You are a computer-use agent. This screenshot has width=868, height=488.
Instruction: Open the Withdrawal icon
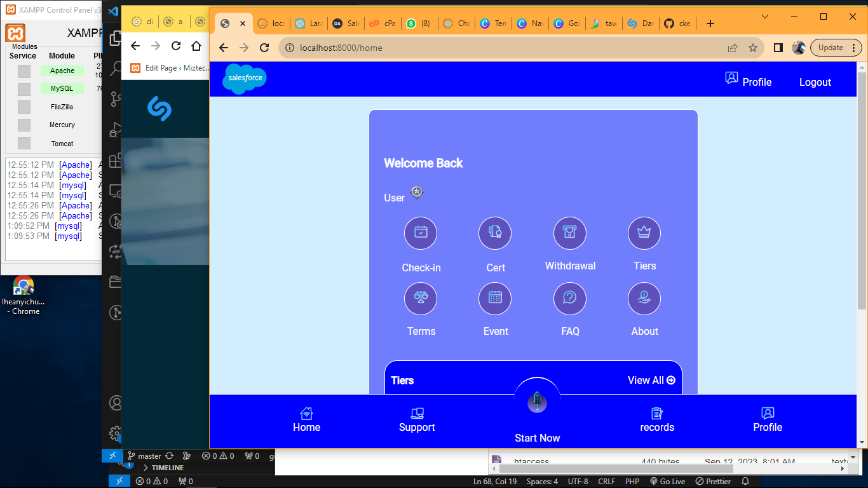click(570, 233)
